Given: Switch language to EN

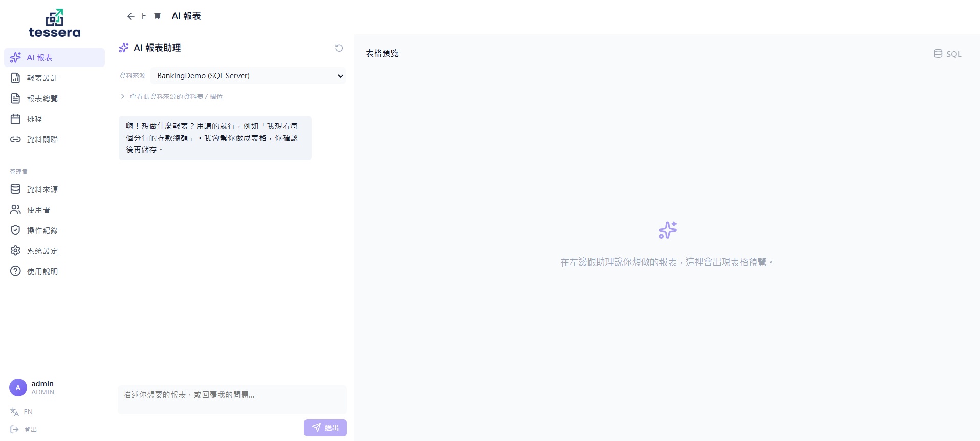Looking at the screenshot, I should pos(21,412).
